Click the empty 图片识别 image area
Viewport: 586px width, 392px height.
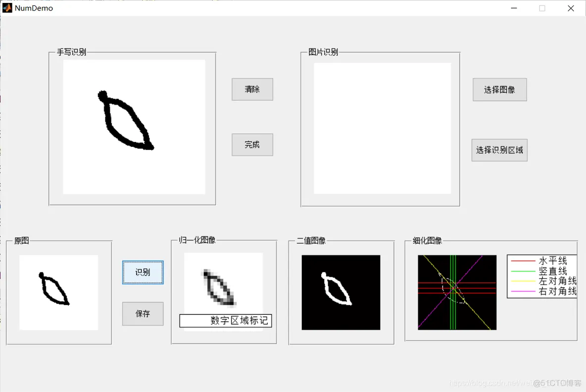[x=382, y=128]
